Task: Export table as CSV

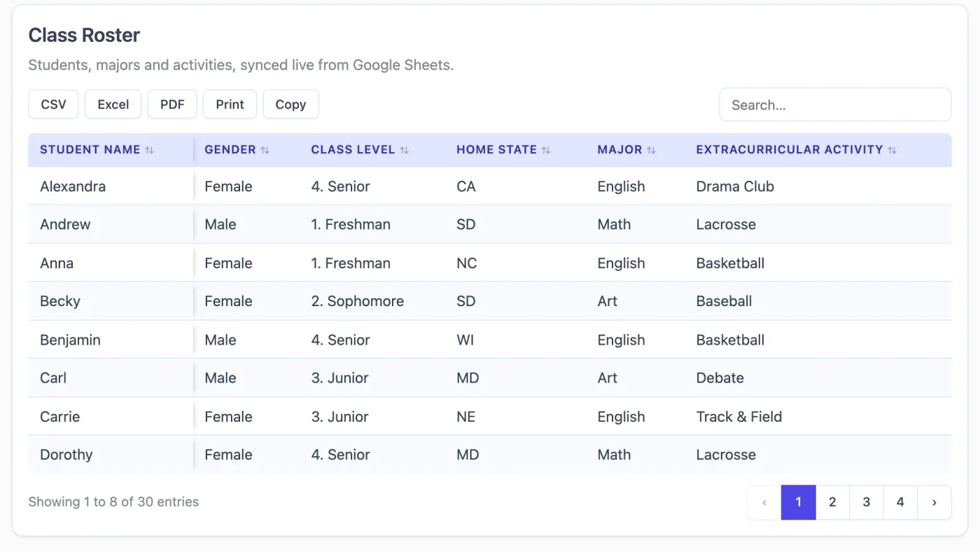Action: coord(53,104)
